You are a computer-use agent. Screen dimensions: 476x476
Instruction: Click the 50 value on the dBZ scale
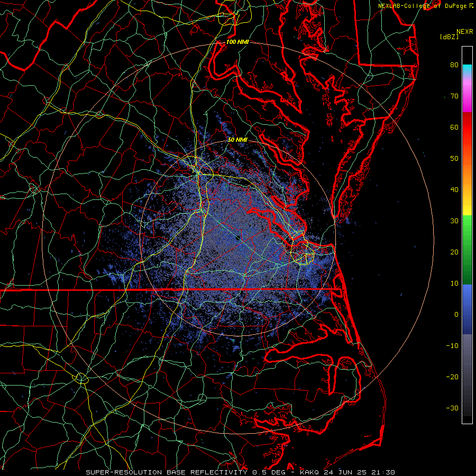pyautogui.click(x=454, y=159)
